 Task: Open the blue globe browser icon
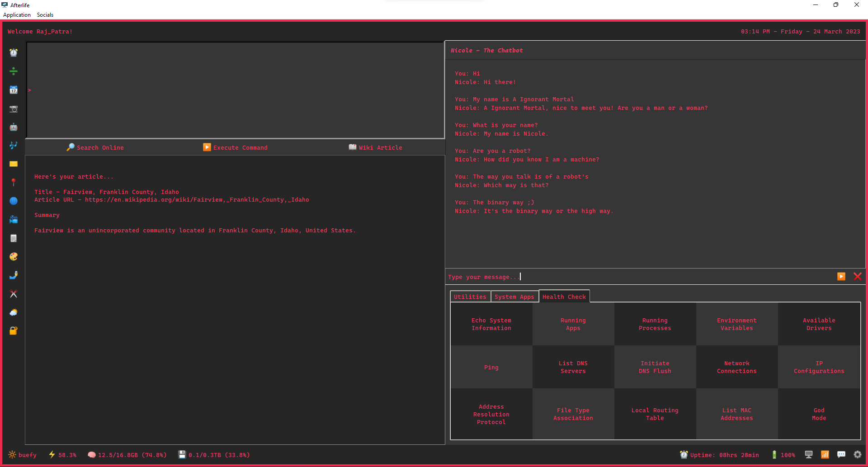14,201
